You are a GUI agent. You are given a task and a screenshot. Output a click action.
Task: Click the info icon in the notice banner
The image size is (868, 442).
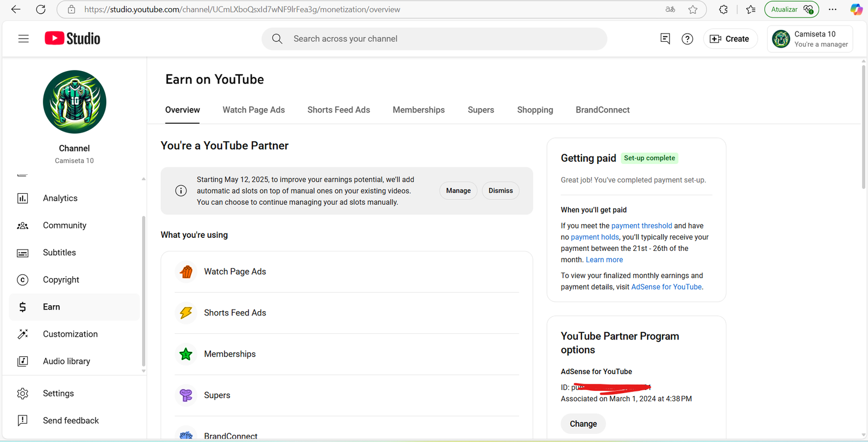pyautogui.click(x=181, y=191)
